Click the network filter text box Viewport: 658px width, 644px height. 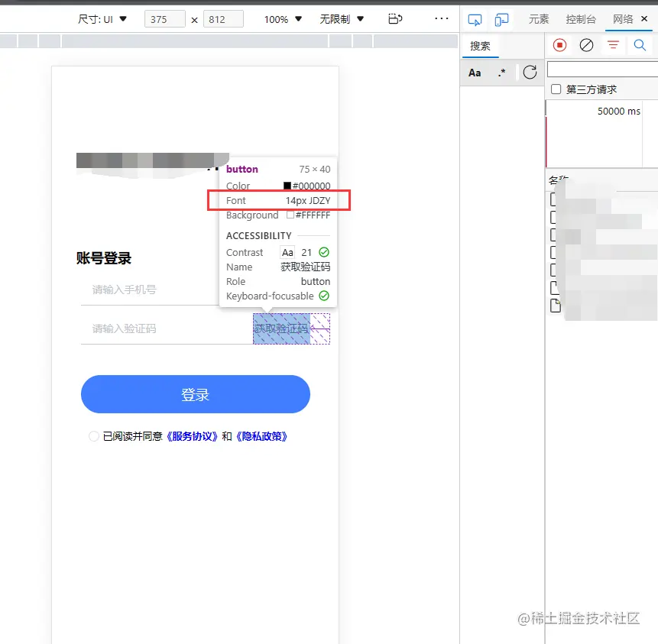click(603, 70)
